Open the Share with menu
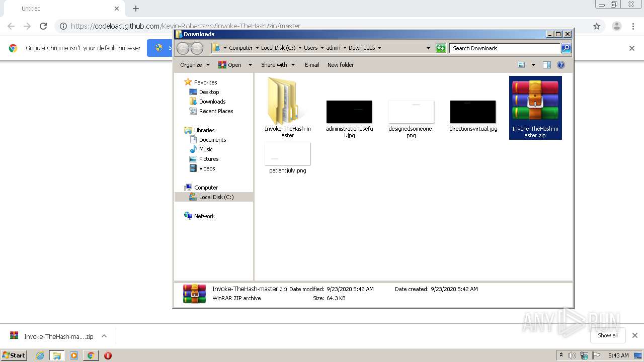644x362 pixels. tap(277, 65)
